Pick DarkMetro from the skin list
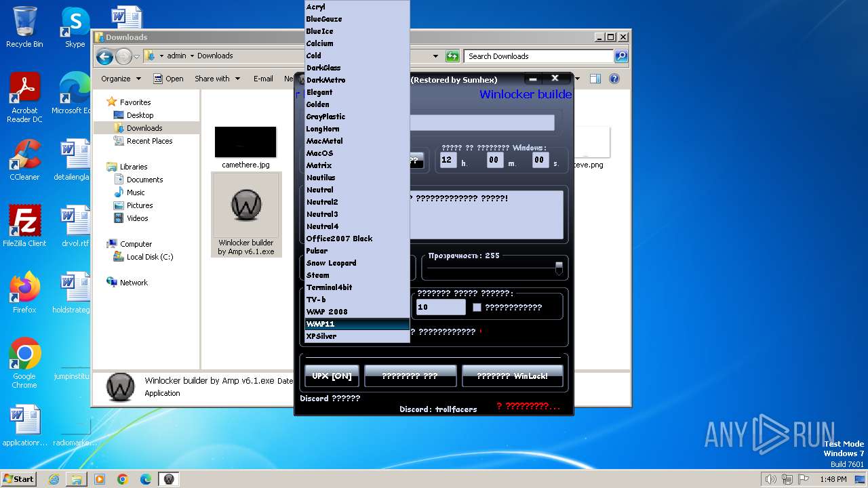The height and width of the screenshot is (488, 868). pyautogui.click(x=357, y=80)
